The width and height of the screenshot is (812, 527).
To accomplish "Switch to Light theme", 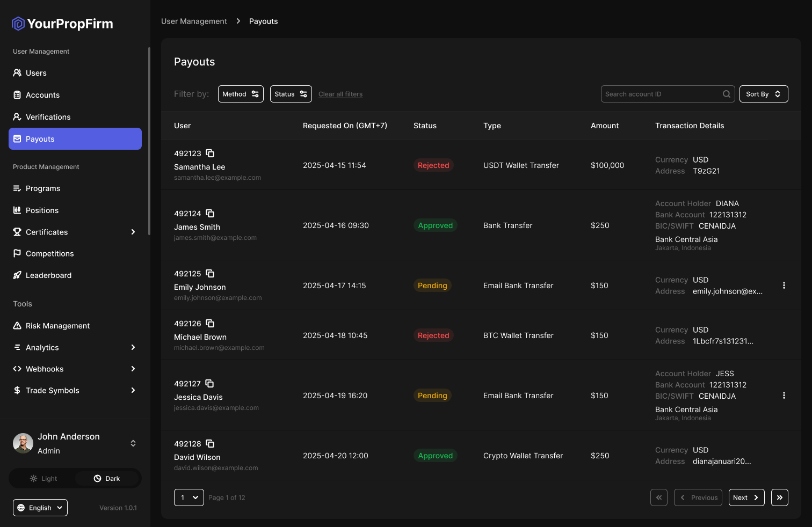I will [44, 478].
